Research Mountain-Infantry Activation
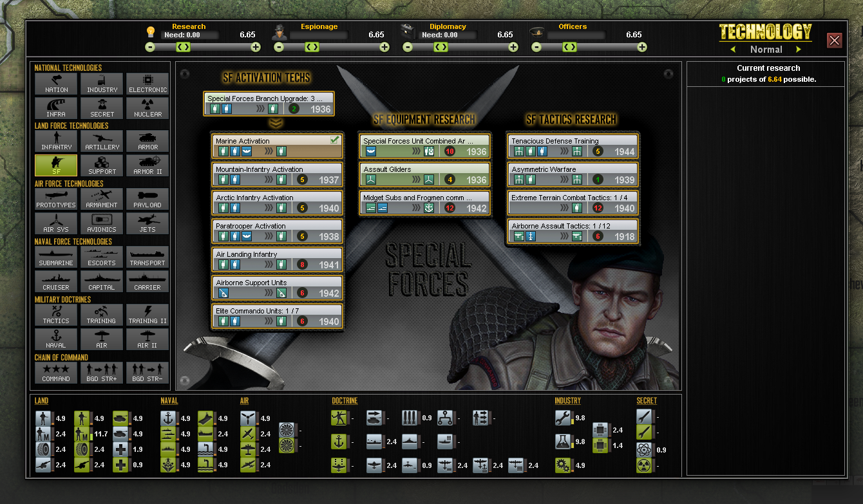Screen dimensions: 863x504 278,174
